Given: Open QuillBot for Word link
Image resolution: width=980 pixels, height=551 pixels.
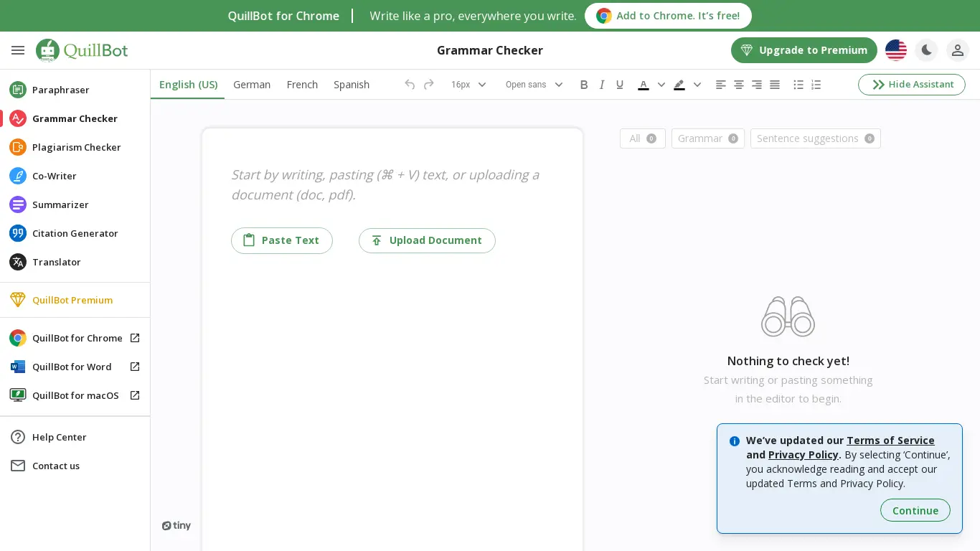Looking at the screenshot, I should 75,367.
